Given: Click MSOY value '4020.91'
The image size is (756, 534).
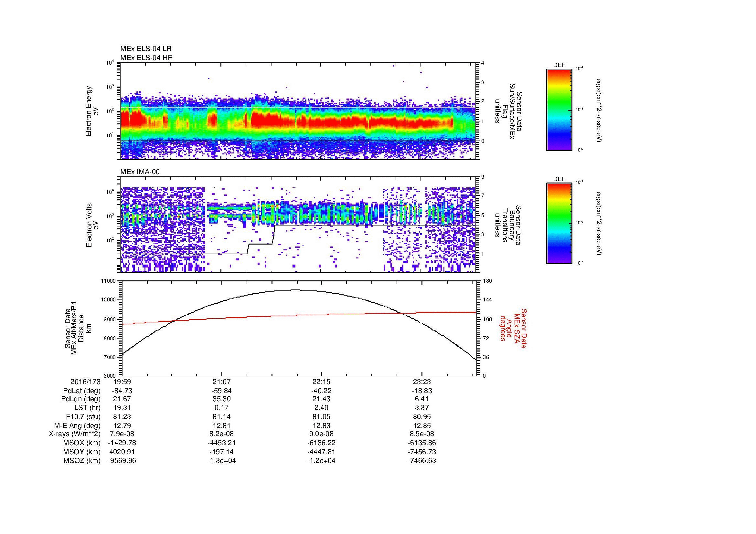Looking at the screenshot, I should (122, 452).
